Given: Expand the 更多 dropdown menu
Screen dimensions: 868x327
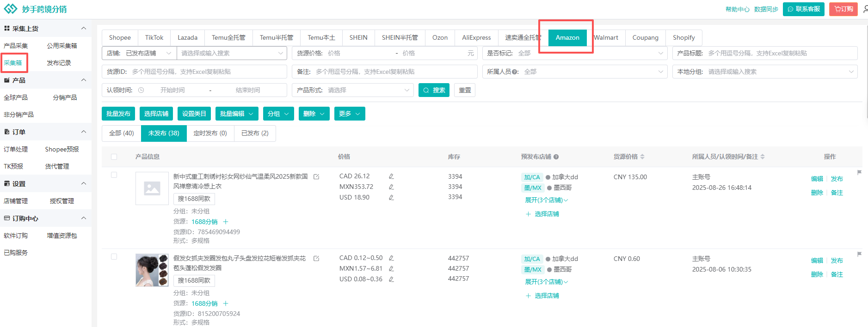Looking at the screenshot, I should 349,114.
